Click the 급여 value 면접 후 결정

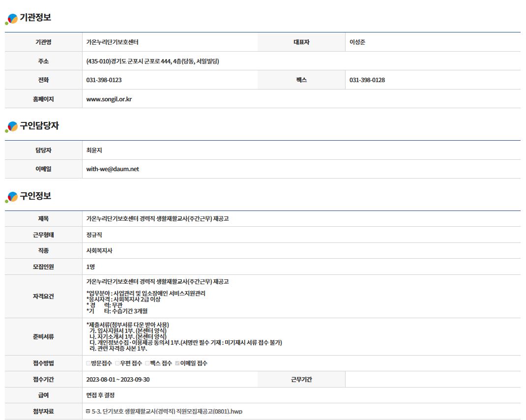pyautogui.click(x=100, y=395)
